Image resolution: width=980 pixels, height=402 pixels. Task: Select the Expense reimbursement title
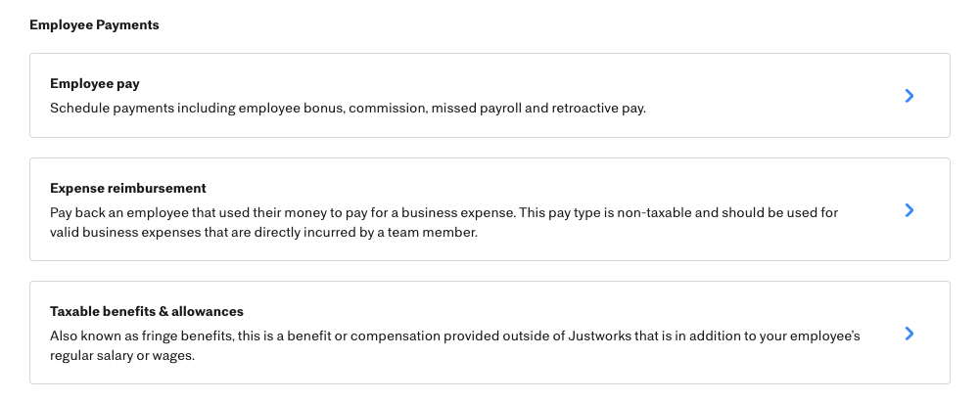tap(128, 188)
